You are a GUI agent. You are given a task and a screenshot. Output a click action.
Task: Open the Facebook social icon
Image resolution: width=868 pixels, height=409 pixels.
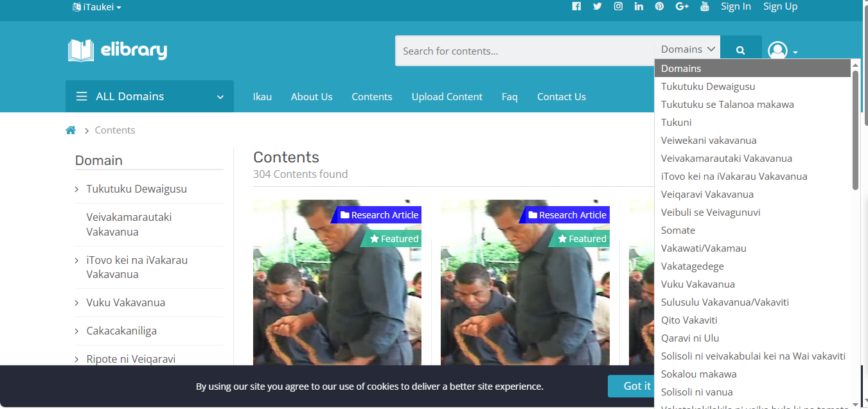(576, 6)
